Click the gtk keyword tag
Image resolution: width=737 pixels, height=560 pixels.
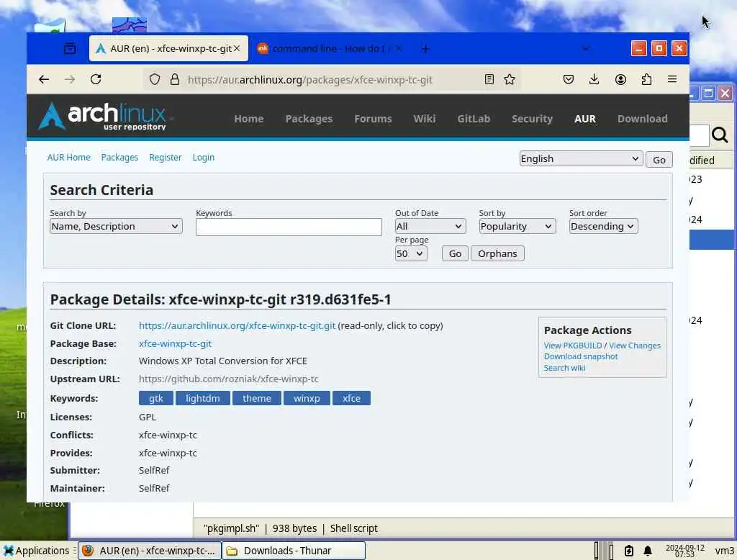[156, 398]
